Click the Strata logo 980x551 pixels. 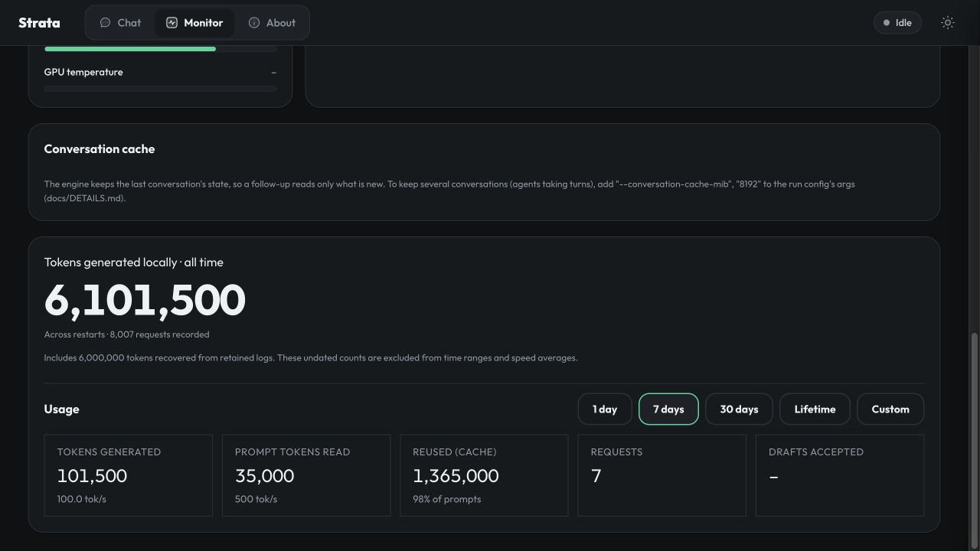pyautogui.click(x=39, y=23)
